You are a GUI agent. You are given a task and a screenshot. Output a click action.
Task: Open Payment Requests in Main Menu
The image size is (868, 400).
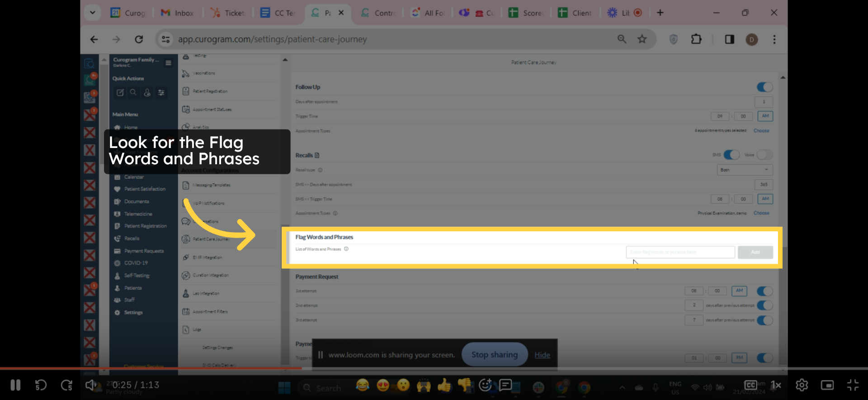(x=139, y=251)
